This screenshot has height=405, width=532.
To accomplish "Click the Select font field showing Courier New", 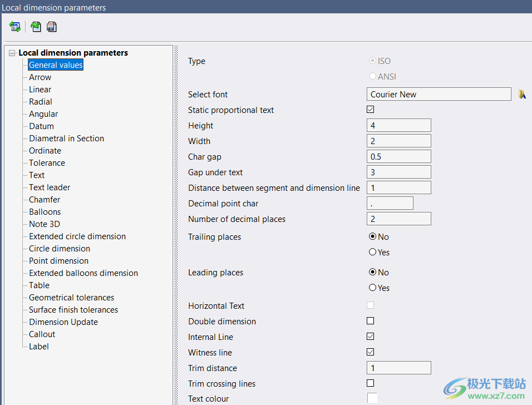I will click(x=439, y=94).
